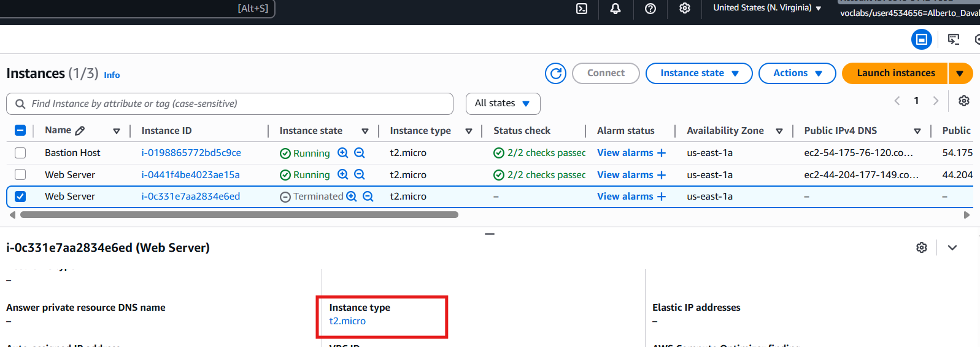980x347 pixels.
Task: Expand the Instance state dropdown button
Action: (x=698, y=73)
